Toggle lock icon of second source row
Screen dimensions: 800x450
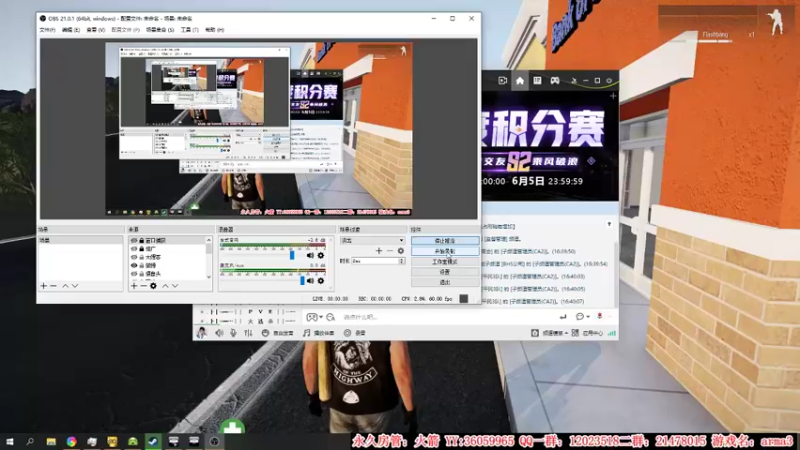(x=142, y=249)
